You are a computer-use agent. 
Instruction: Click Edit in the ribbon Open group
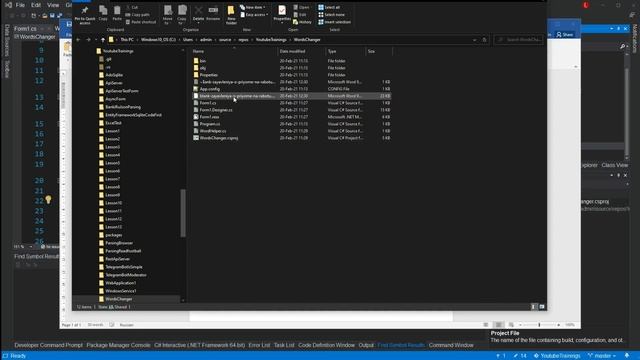coord(300,15)
